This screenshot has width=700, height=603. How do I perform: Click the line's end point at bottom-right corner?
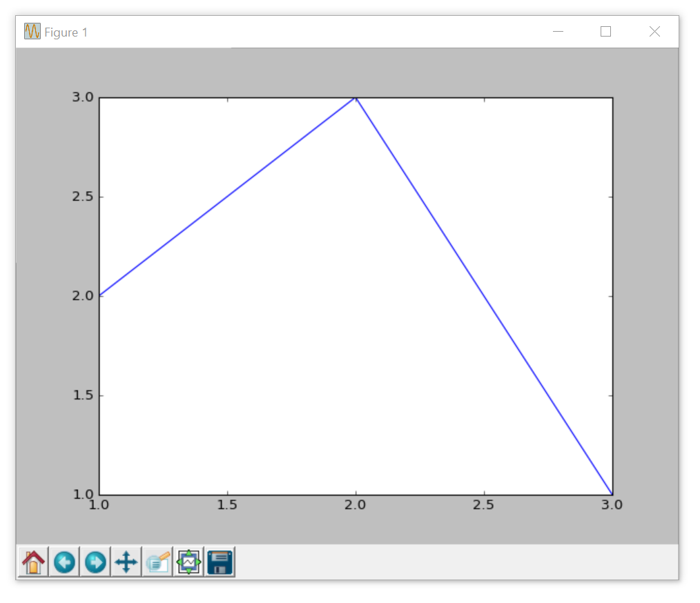(x=612, y=494)
